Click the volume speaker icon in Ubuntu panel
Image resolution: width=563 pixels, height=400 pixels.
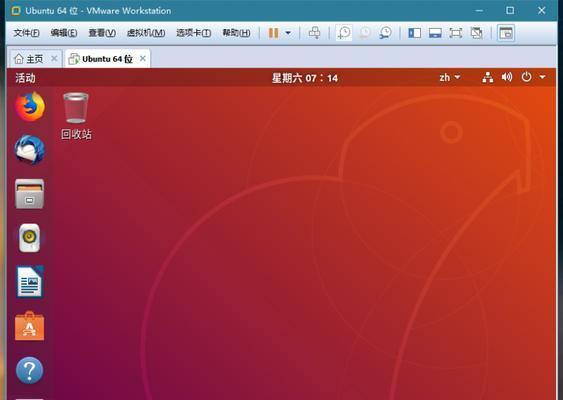point(507,77)
